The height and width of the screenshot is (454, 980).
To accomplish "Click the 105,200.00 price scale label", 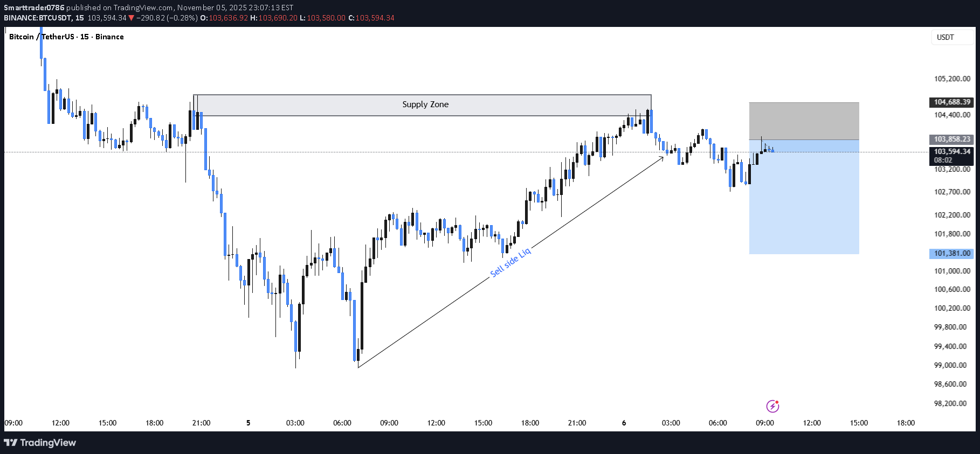I will point(951,79).
